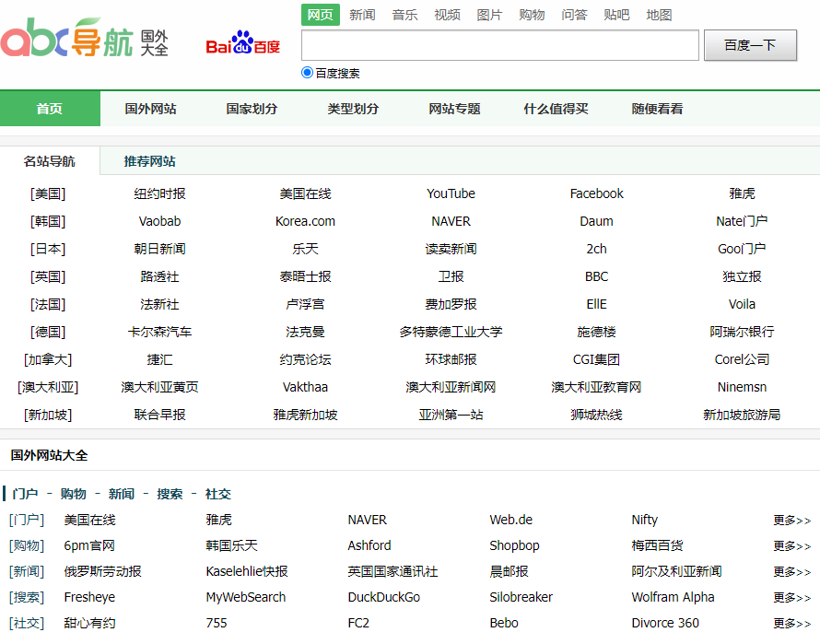Jump to 购物 in the category filter row

click(73, 494)
